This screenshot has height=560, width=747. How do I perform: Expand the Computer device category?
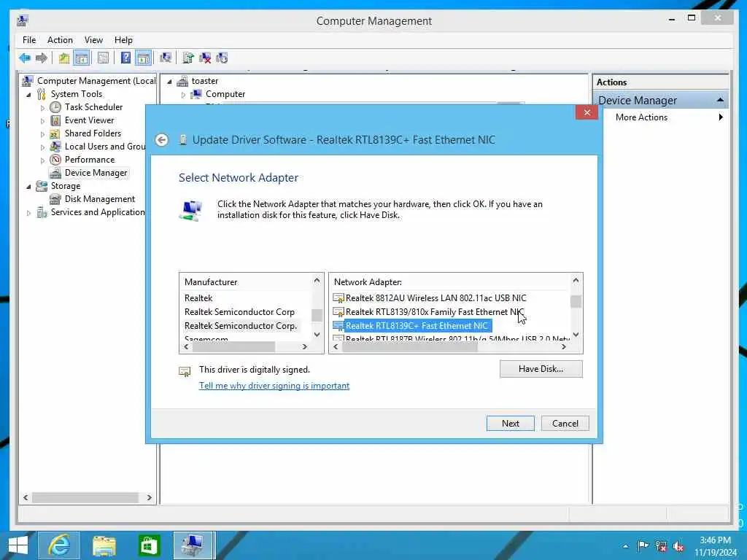pyautogui.click(x=183, y=95)
